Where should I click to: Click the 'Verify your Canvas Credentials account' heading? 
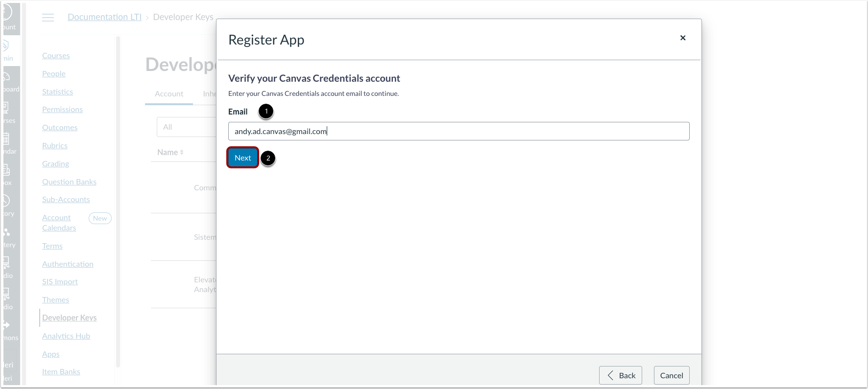click(314, 78)
